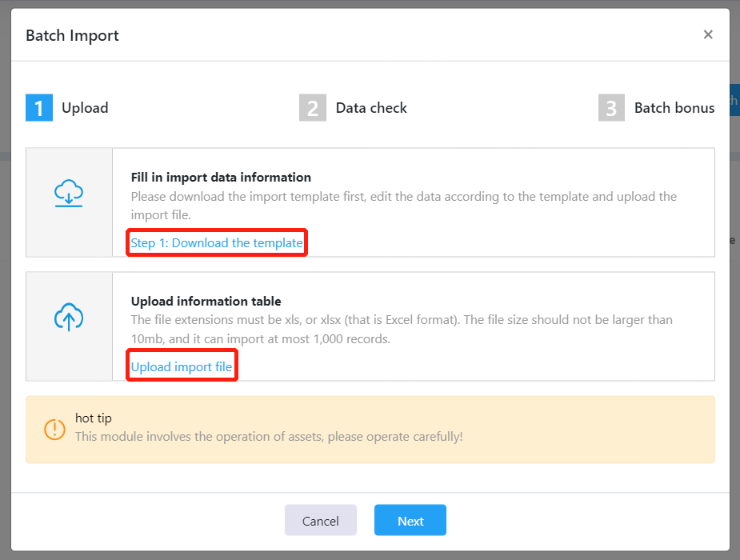Click the Cancel button
The height and width of the screenshot is (560, 740).
[321, 520]
